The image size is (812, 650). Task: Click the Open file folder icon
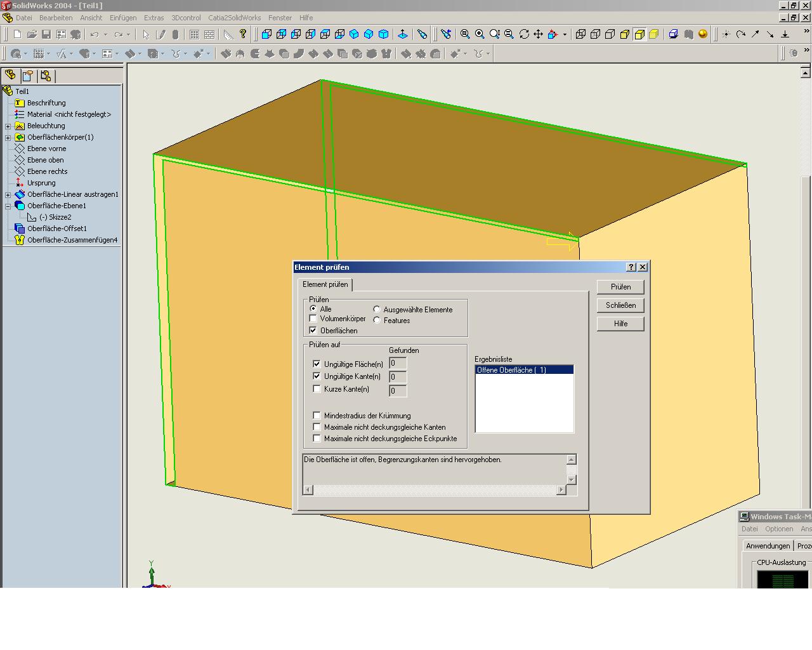tap(32, 34)
